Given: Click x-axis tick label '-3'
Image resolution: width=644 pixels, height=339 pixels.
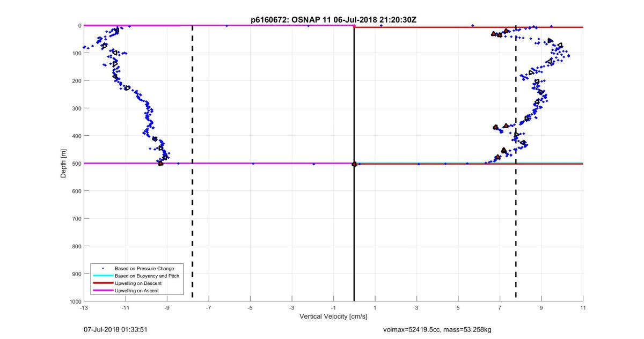Looking at the screenshot, I should (x=292, y=308).
